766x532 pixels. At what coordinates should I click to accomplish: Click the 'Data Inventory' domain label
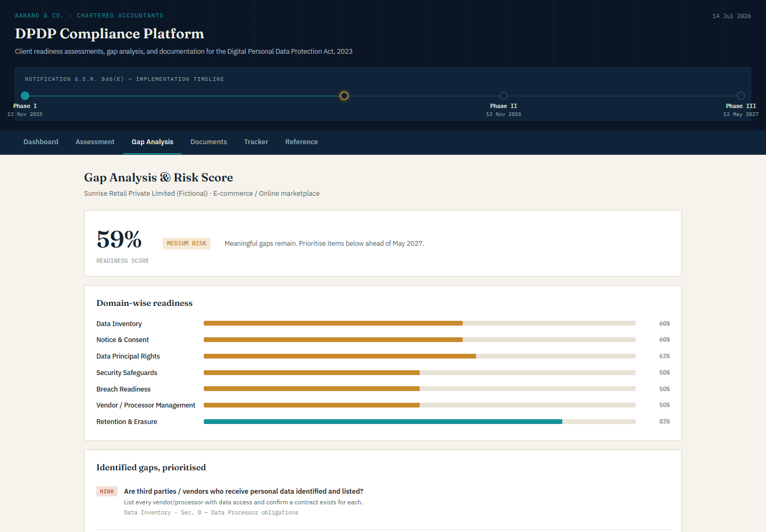pos(119,323)
